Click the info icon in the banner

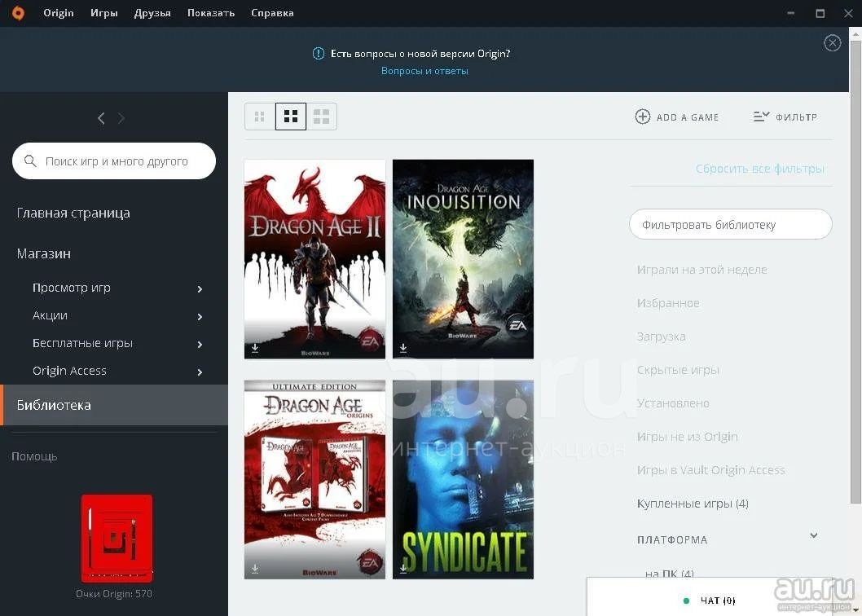tap(319, 53)
